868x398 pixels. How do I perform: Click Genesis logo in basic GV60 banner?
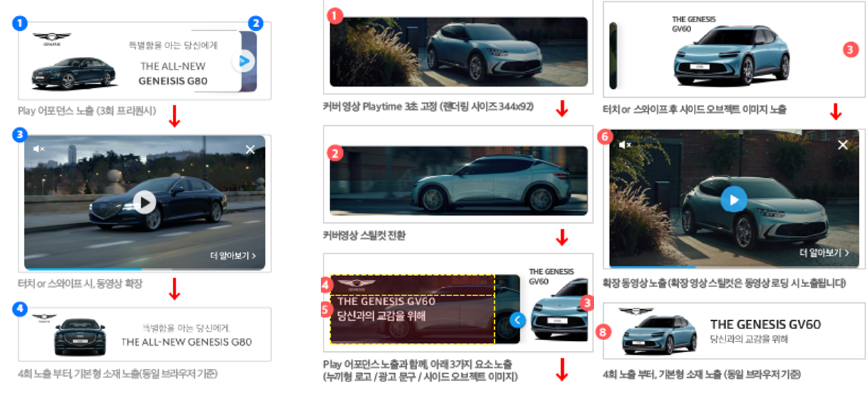635,311
